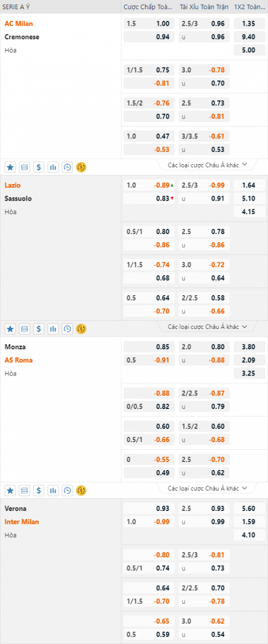Open the AC Milan team name link
Viewport: 268px width, 644px height.
(x=17, y=24)
